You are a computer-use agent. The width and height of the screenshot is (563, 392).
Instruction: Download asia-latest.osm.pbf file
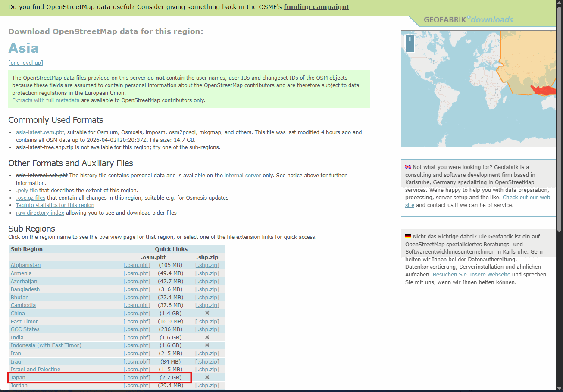(41, 132)
